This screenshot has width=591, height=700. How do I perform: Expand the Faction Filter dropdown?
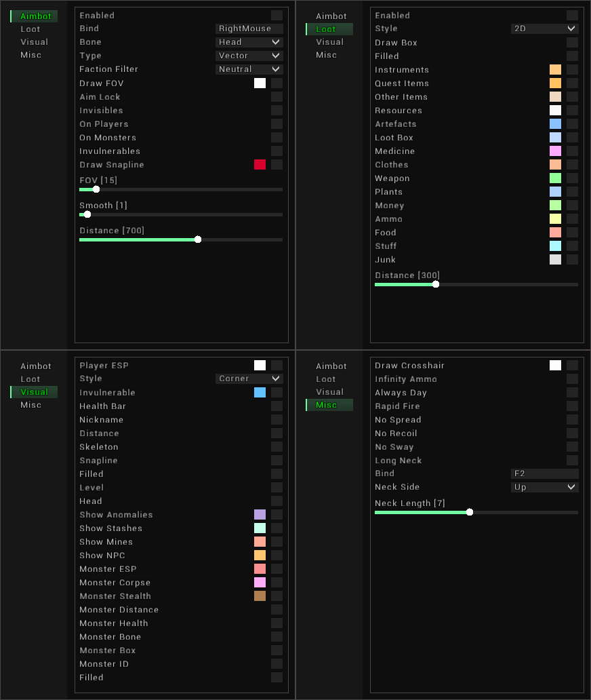coord(249,69)
